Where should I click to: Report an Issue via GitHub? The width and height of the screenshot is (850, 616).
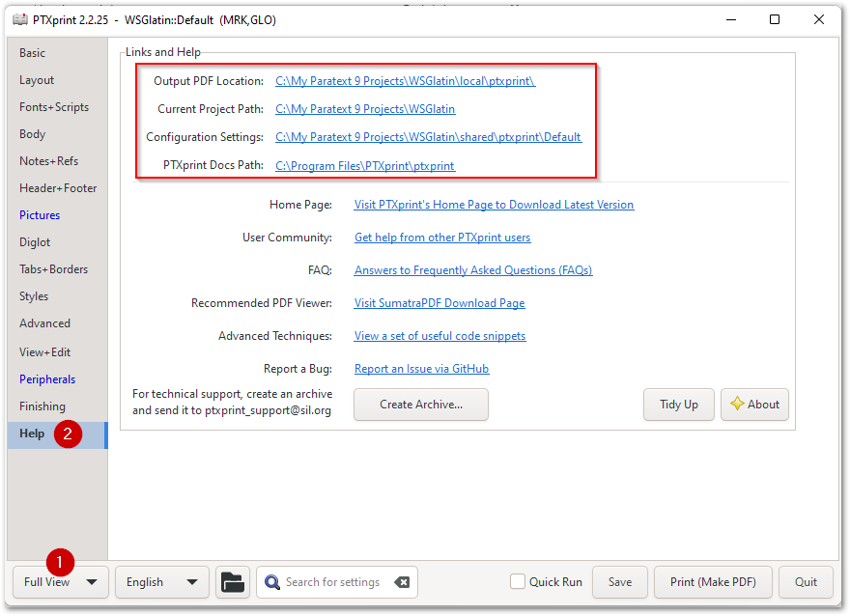(421, 368)
